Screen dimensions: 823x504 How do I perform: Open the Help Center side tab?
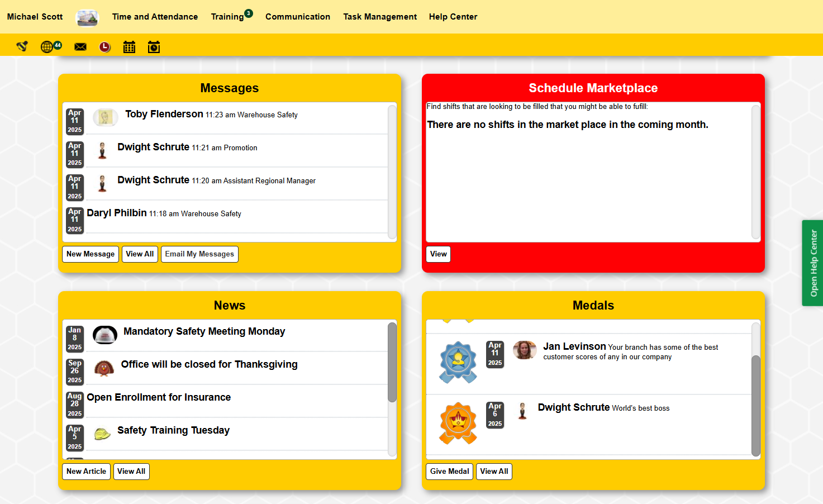click(813, 263)
